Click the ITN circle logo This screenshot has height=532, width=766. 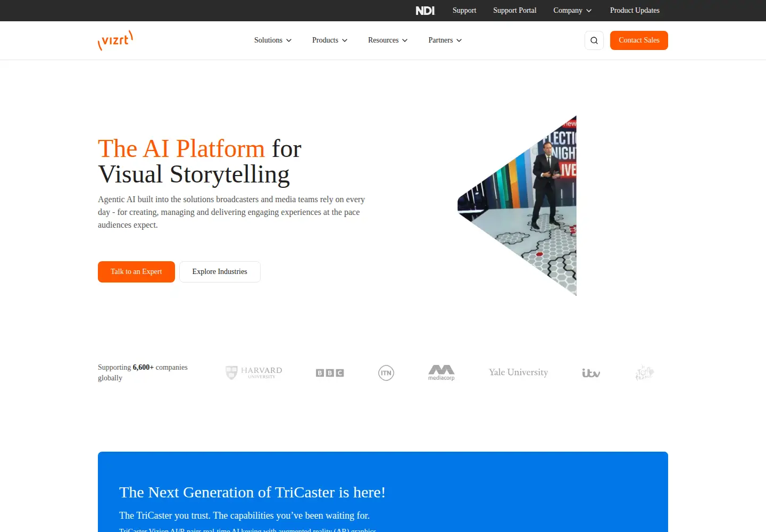[386, 373]
